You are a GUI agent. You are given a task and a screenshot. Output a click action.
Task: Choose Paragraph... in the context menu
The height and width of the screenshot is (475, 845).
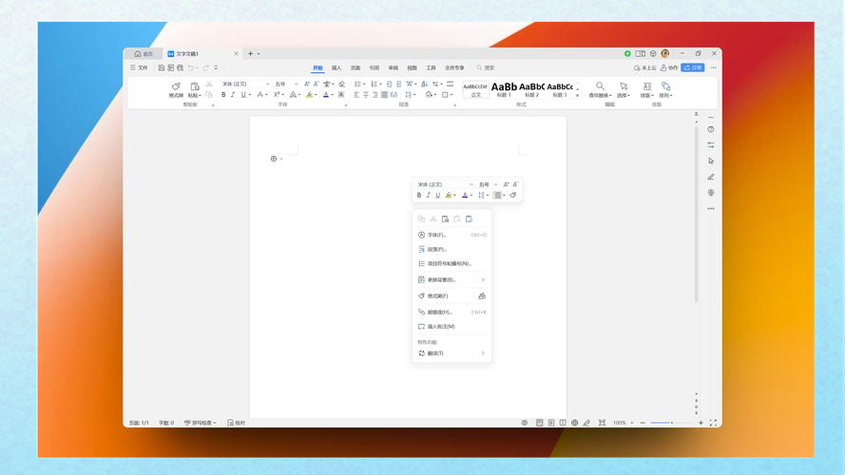click(452, 250)
